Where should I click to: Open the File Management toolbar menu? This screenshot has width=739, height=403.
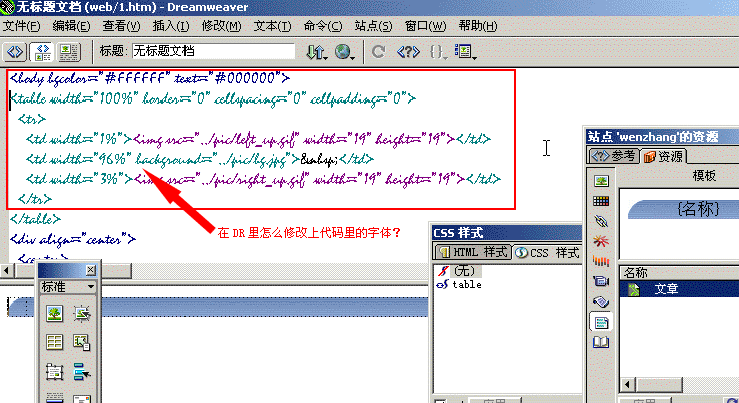(317, 51)
